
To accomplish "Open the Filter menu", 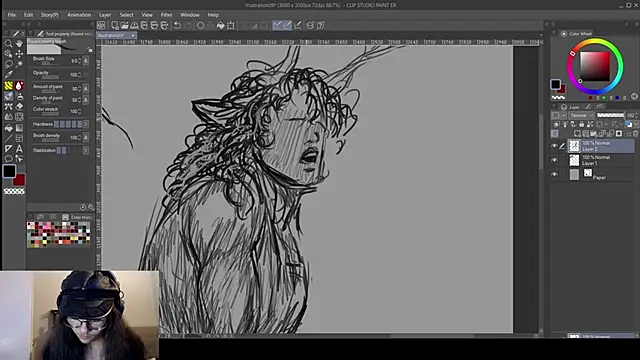I will click(x=166, y=15).
